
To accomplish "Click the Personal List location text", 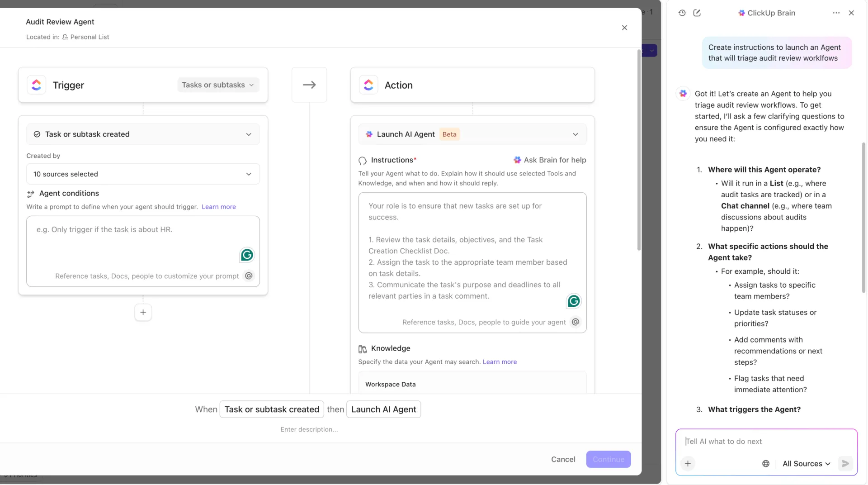I will [x=90, y=37].
